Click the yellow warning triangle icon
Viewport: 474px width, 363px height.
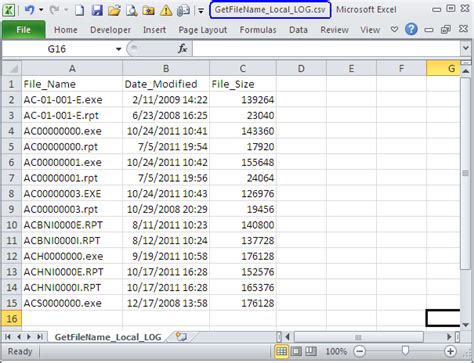(166, 11)
